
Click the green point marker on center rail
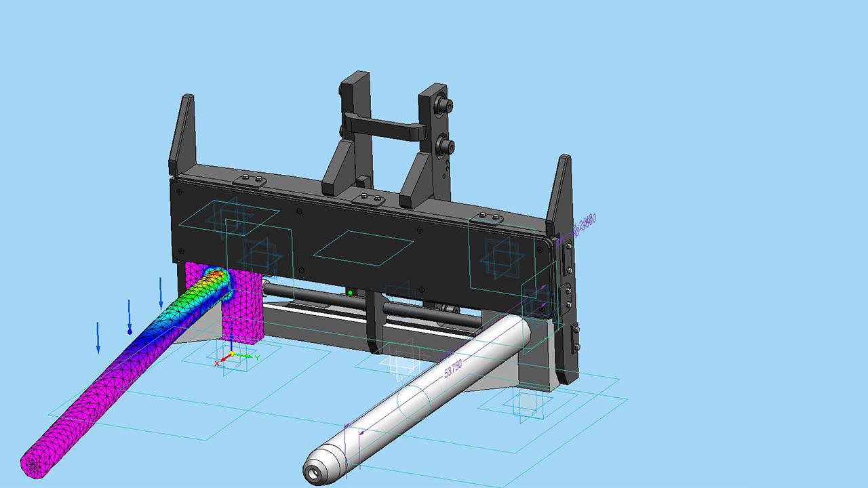[x=350, y=293]
